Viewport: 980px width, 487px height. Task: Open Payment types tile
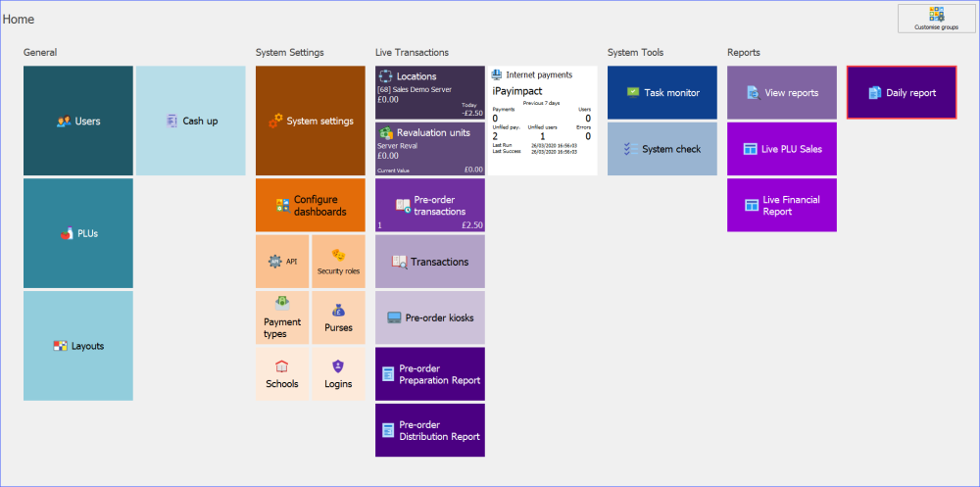[x=282, y=317]
